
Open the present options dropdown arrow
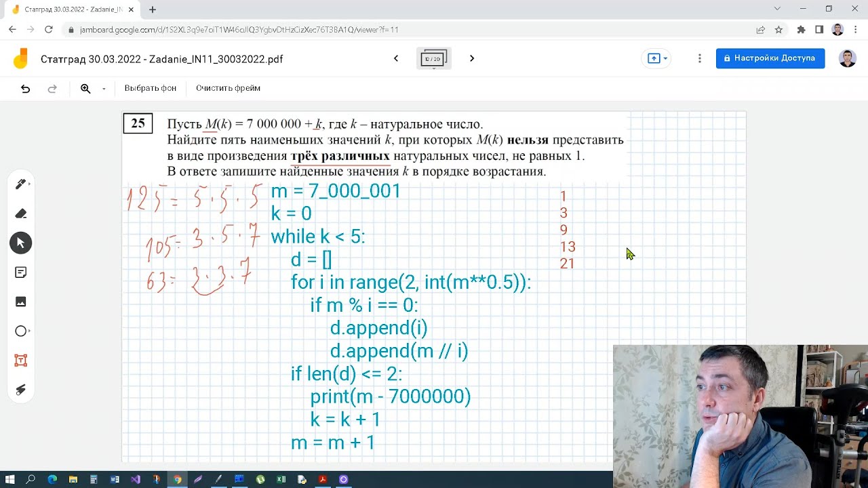[x=665, y=58]
